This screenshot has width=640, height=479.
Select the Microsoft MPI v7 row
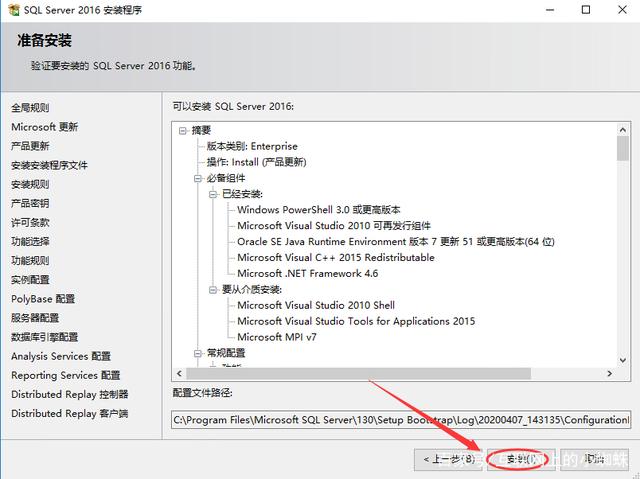(277, 337)
